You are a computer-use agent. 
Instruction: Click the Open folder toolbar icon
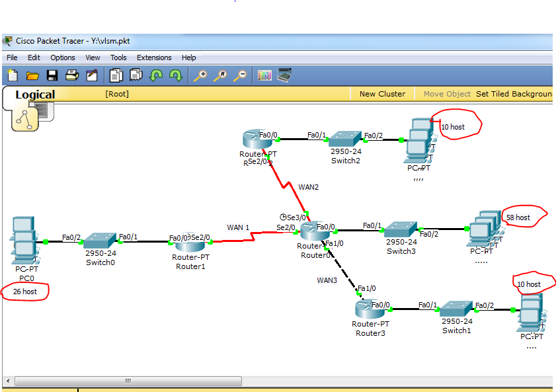click(x=32, y=75)
